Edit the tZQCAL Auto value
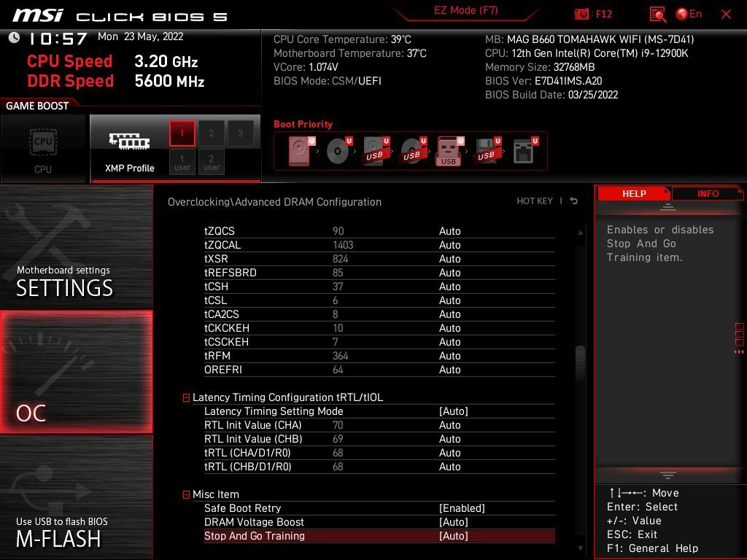 tap(449, 245)
